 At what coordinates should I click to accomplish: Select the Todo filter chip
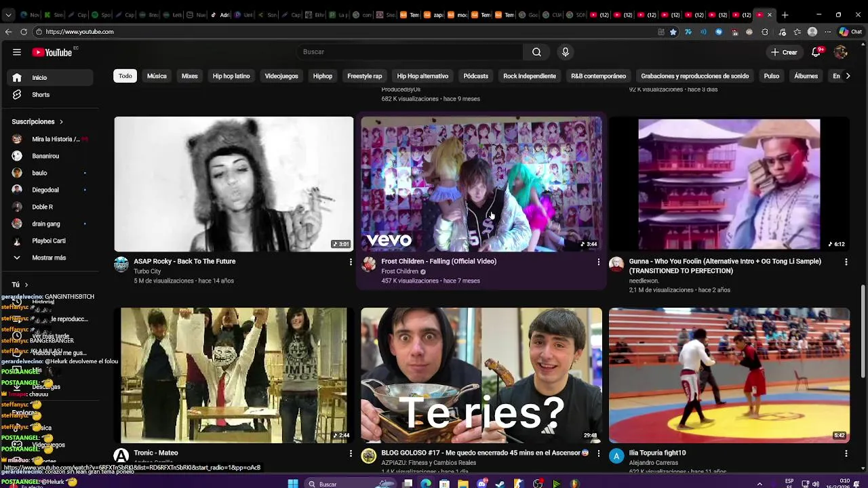tap(125, 76)
